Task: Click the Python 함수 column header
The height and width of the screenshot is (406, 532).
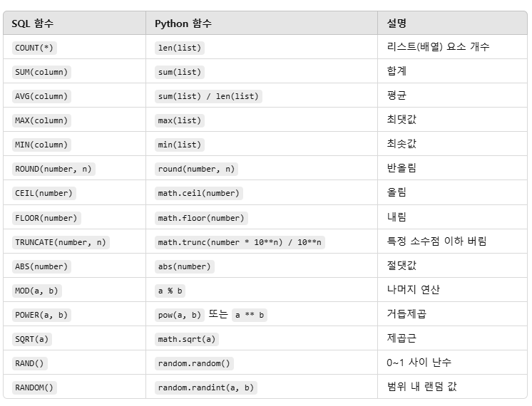Action: coord(183,24)
